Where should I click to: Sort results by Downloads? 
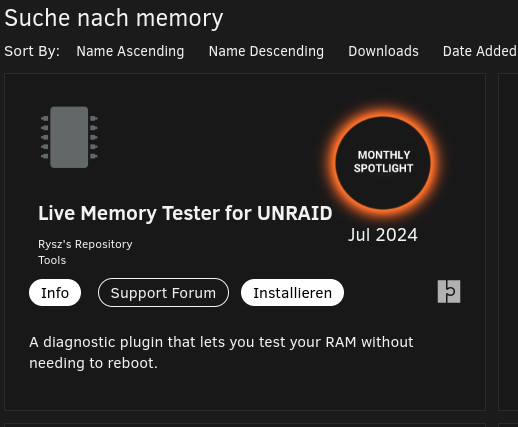383,51
